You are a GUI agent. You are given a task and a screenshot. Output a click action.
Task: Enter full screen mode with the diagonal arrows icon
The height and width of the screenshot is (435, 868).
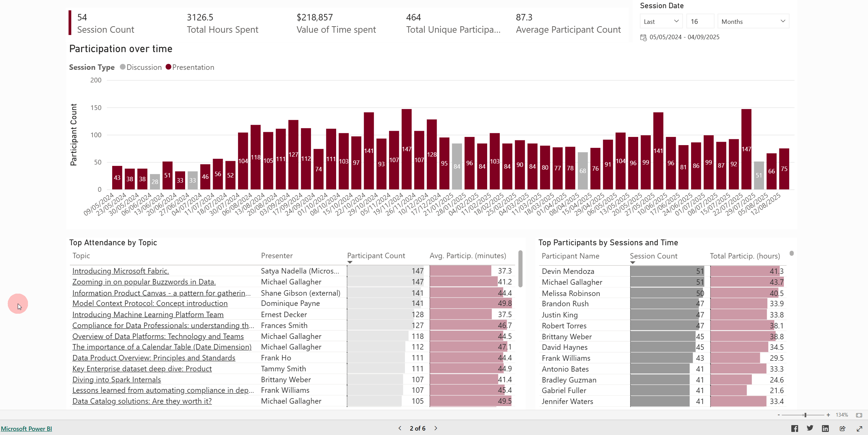859,429
